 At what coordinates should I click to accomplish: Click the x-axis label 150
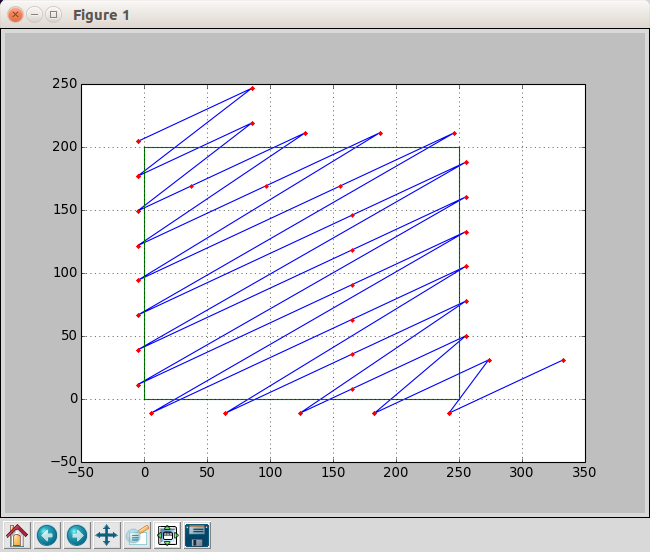[333, 472]
